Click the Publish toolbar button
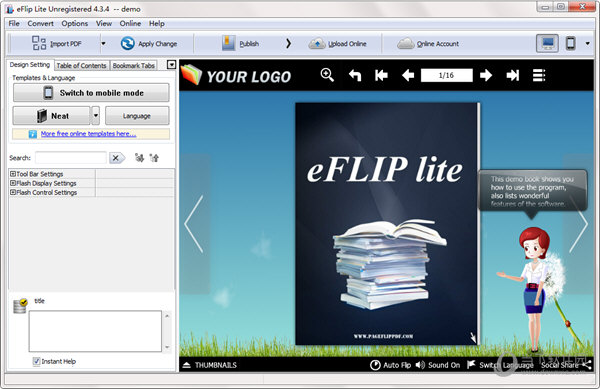Viewport: 600px width, 389px height. click(x=240, y=43)
